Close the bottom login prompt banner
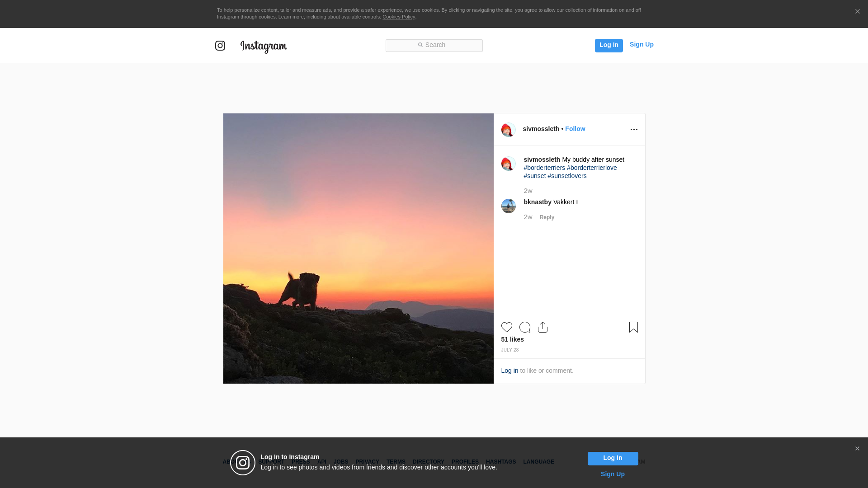 pos(857,449)
